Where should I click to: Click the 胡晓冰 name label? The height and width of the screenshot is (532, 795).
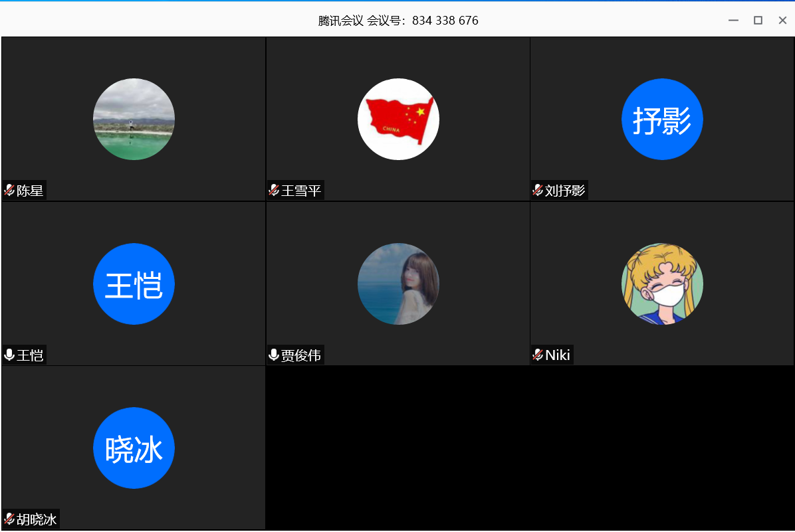(37, 519)
